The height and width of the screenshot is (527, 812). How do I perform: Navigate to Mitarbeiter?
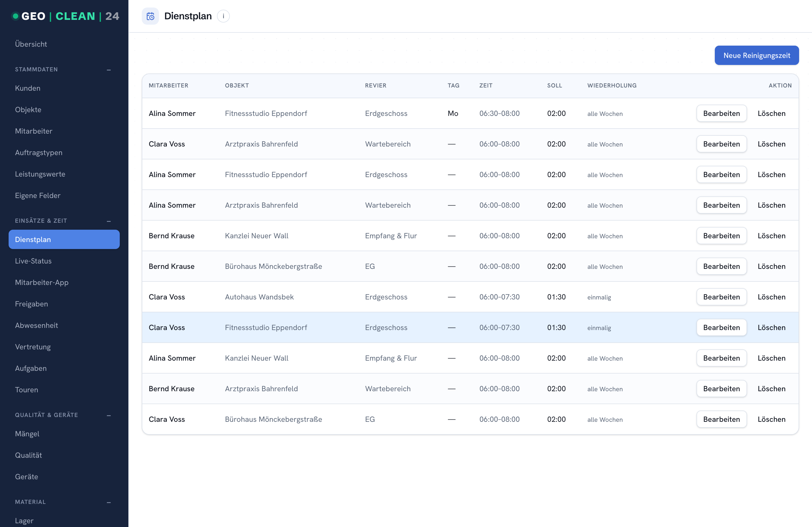[x=64, y=131]
